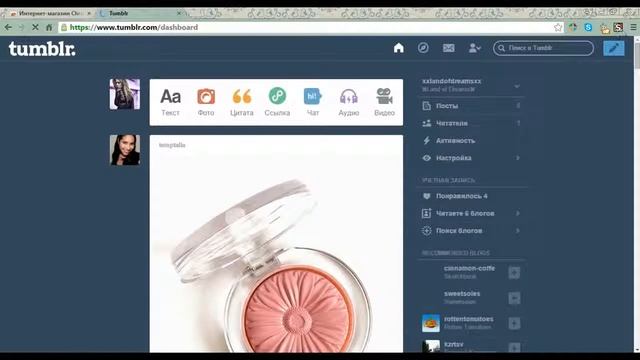Click the Настройка eye icon

[x=427, y=158]
